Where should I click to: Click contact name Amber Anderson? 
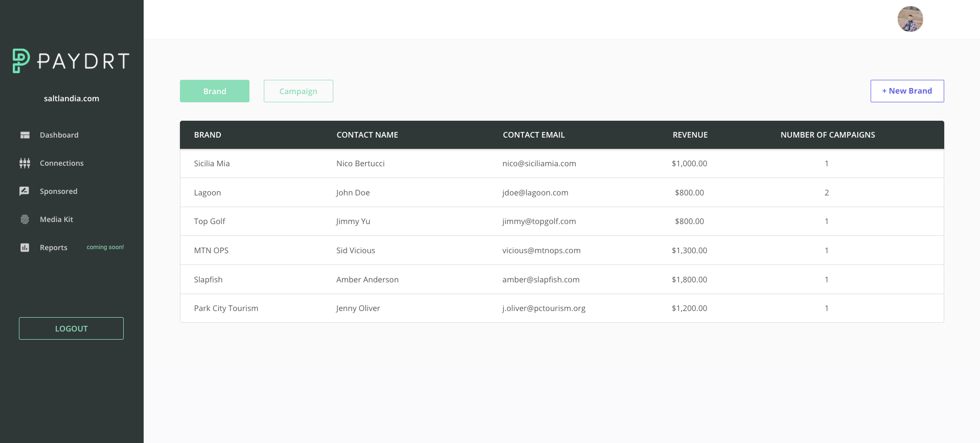click(x=368, y=280)
